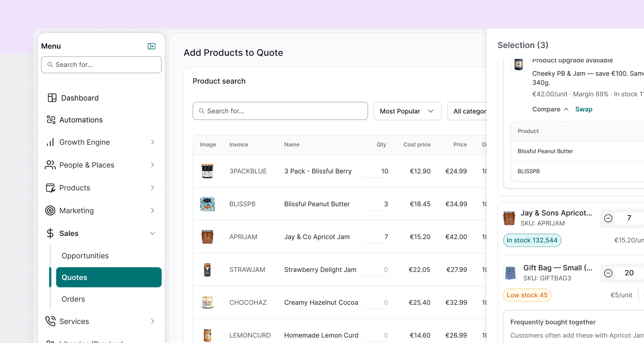644x343 pixels.
Task: Click the LEMONCURD invoice code
Action: click(x=250, y=335)
